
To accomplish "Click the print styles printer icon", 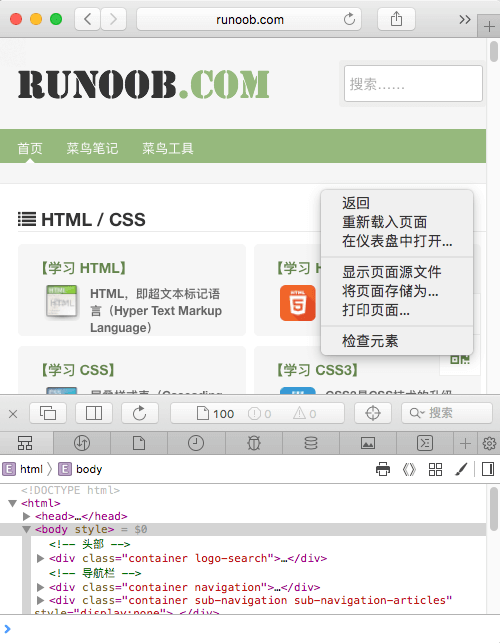I will click(383, 469).
